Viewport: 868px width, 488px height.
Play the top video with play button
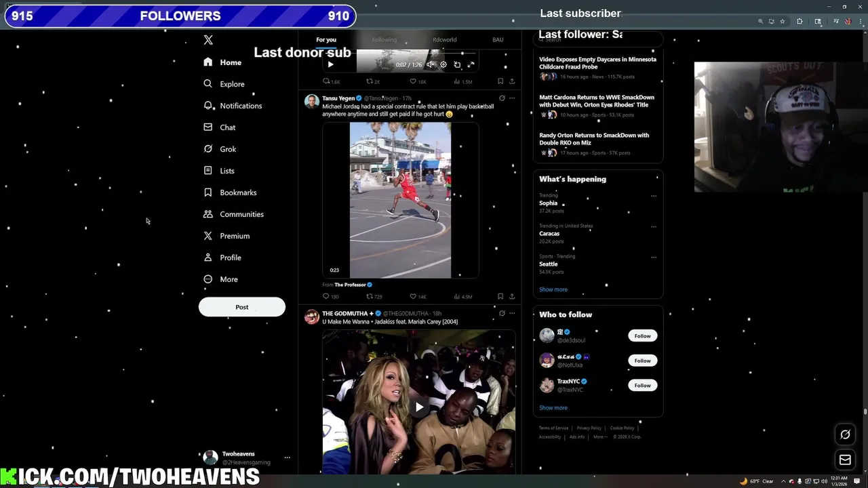(330, 64)
